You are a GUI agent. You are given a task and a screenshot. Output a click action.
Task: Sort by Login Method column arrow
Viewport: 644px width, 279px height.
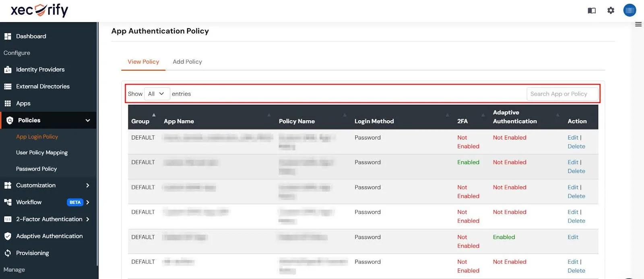(447, 115)
